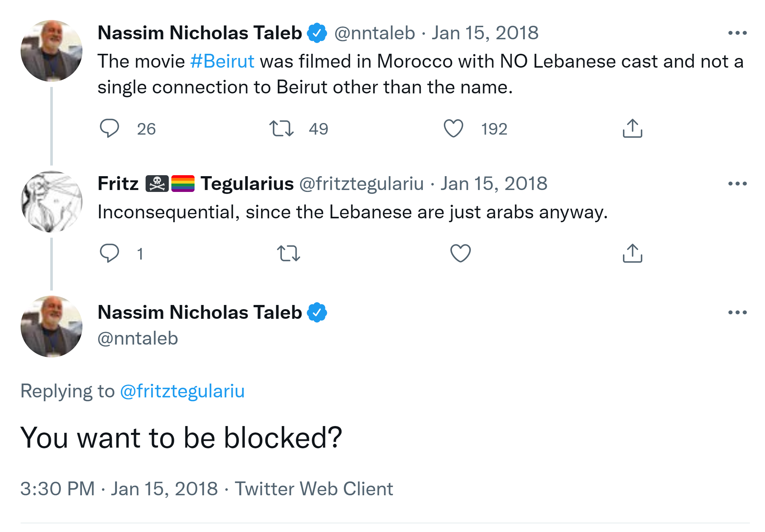Retweet Fritz Tegularius's reply

click(x=289, y=253)
